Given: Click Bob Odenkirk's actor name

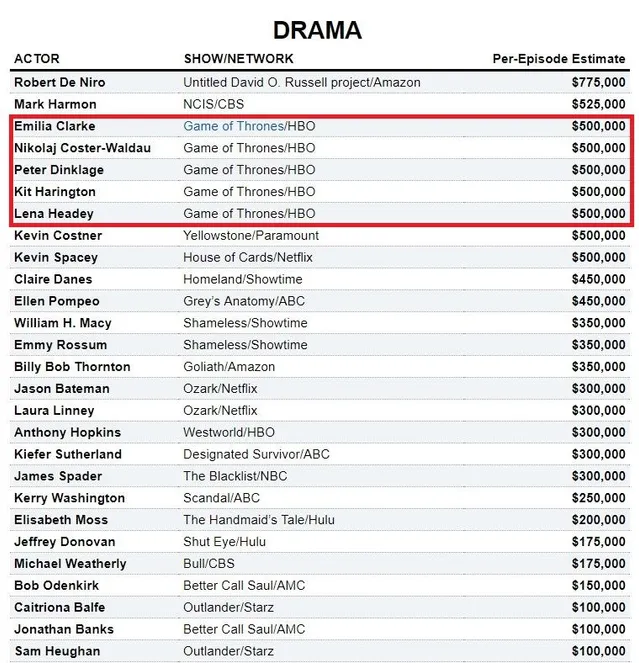Looking at the screenshot, I should (56, 585).
